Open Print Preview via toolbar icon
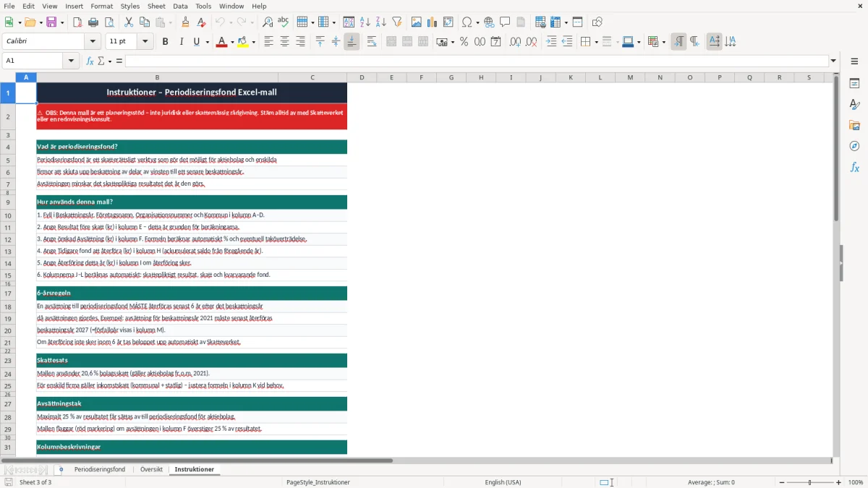 point(109,22)
